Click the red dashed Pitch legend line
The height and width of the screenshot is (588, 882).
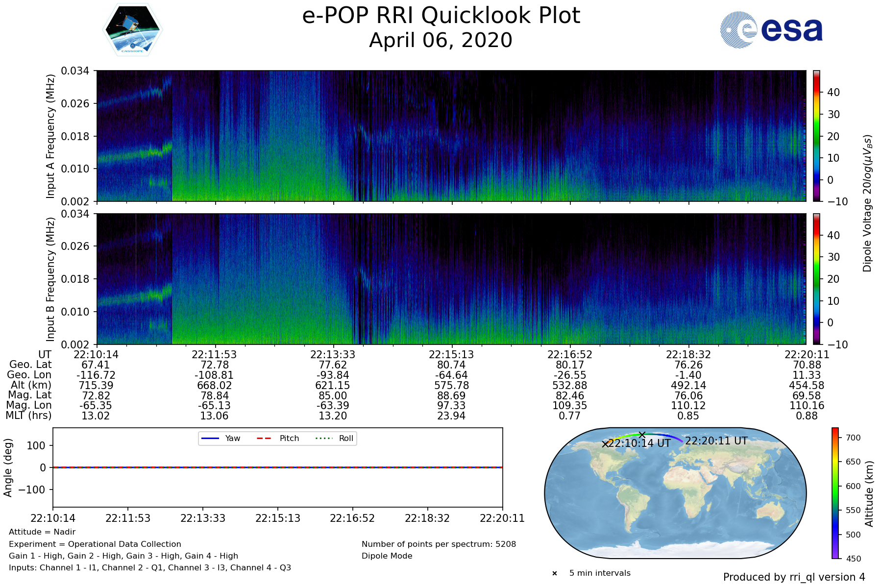pos(264,438)
